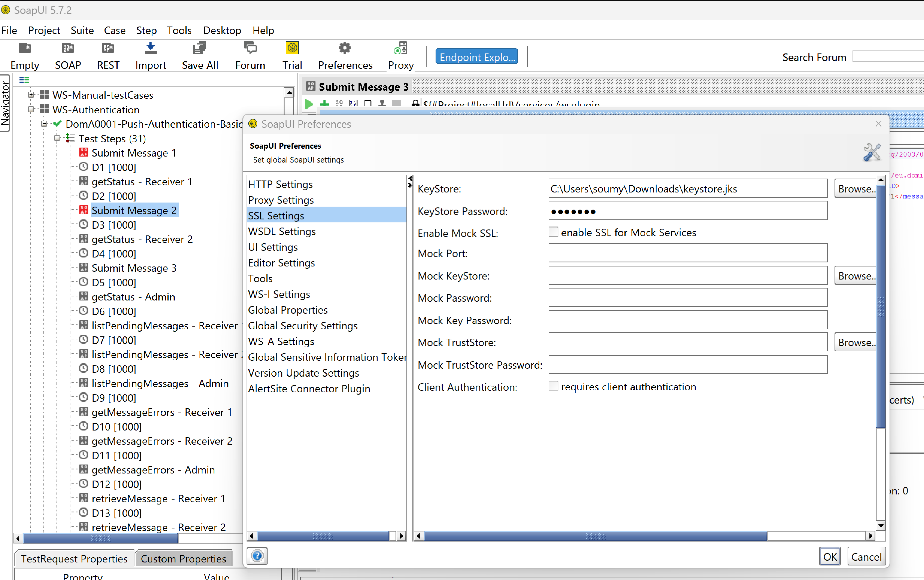Select WSDL Settings in the preferences list

pos(327,231)
